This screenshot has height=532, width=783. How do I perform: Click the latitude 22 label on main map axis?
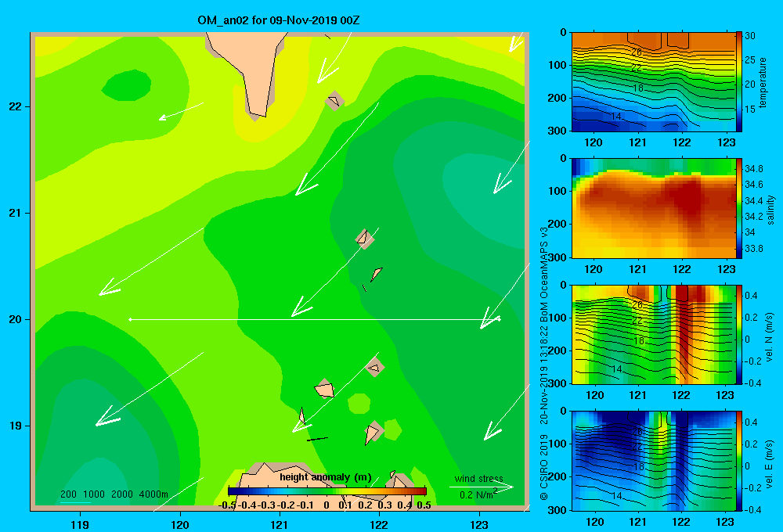[16, 106]
